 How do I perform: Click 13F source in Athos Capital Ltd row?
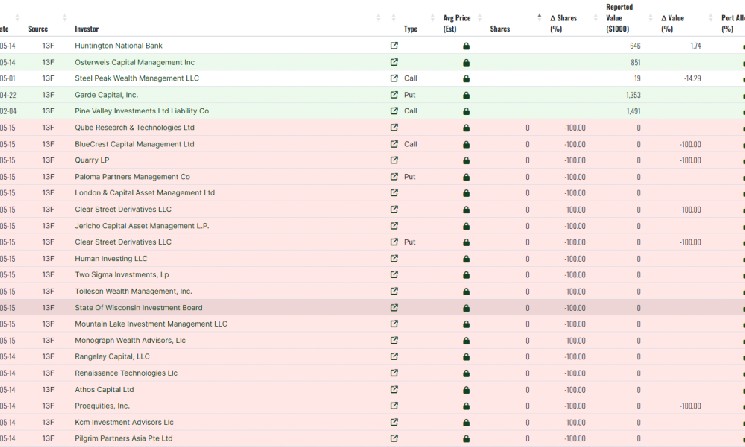48,390
